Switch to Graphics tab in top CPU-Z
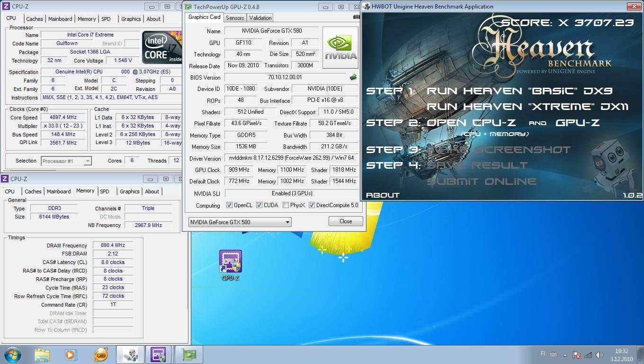 pos(131,19)
